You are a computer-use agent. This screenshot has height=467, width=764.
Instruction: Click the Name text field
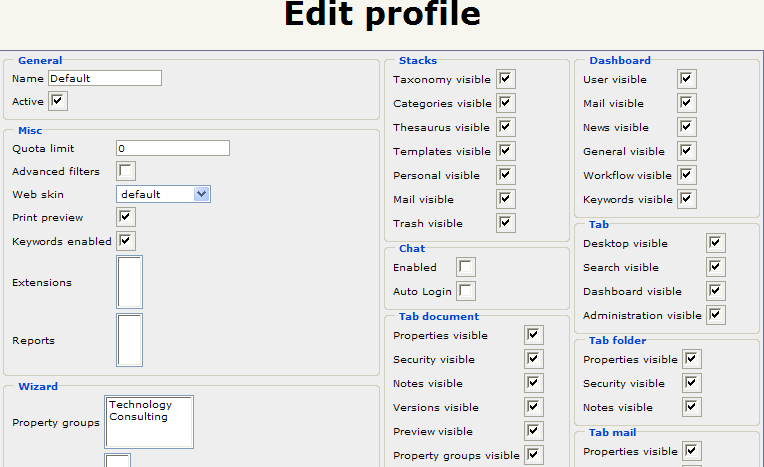click(104, 78)
